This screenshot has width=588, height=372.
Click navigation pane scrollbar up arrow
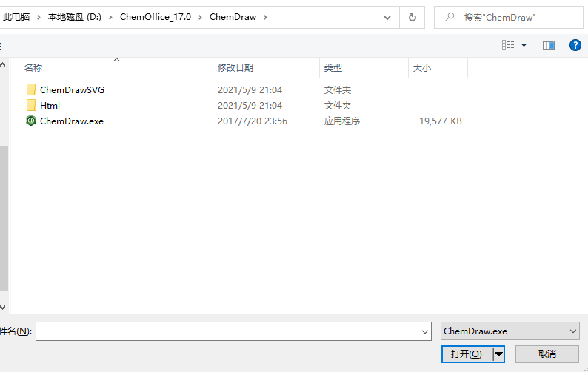pyautogui.click(x=3, y=65)
